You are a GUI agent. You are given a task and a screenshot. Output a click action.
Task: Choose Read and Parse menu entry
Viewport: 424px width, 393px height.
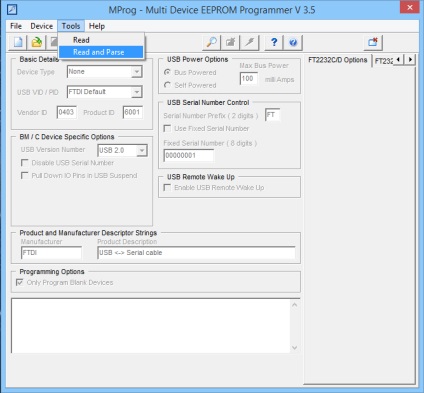click(x=101, y=52)
